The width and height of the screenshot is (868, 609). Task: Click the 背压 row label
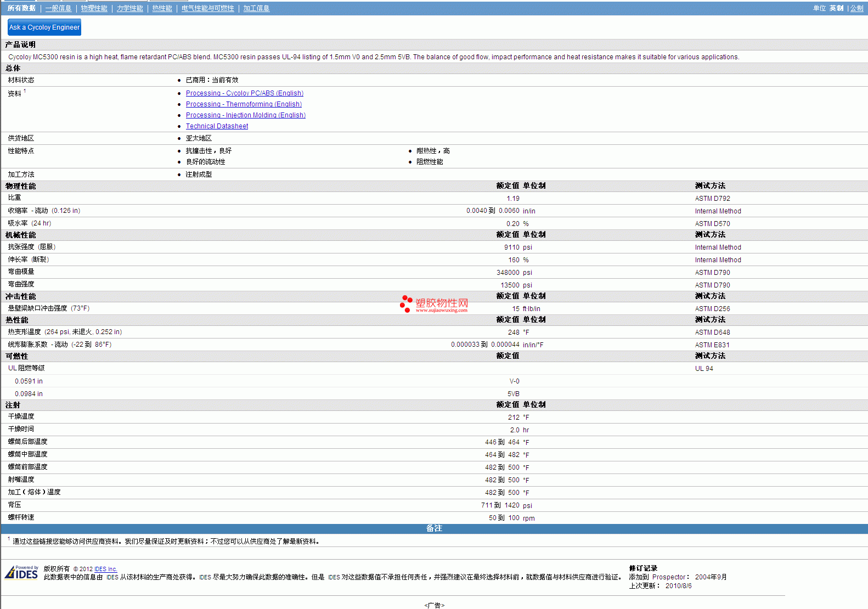[14, 505]
